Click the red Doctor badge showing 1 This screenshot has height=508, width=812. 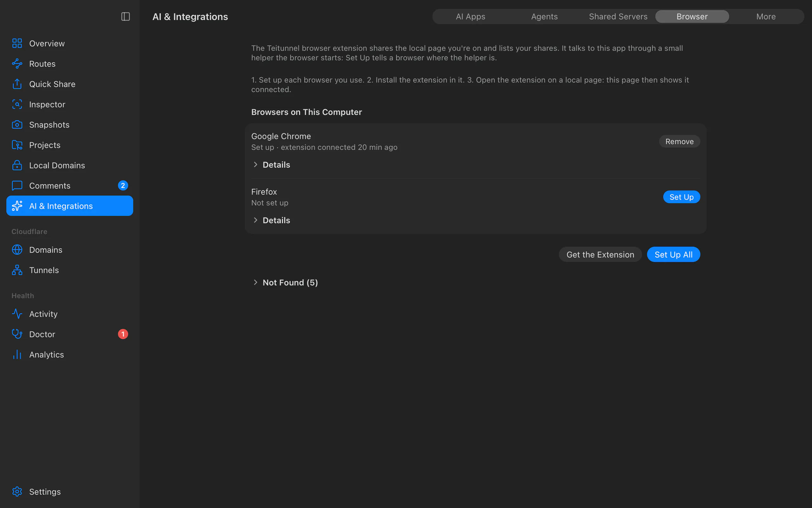point(123,334)
